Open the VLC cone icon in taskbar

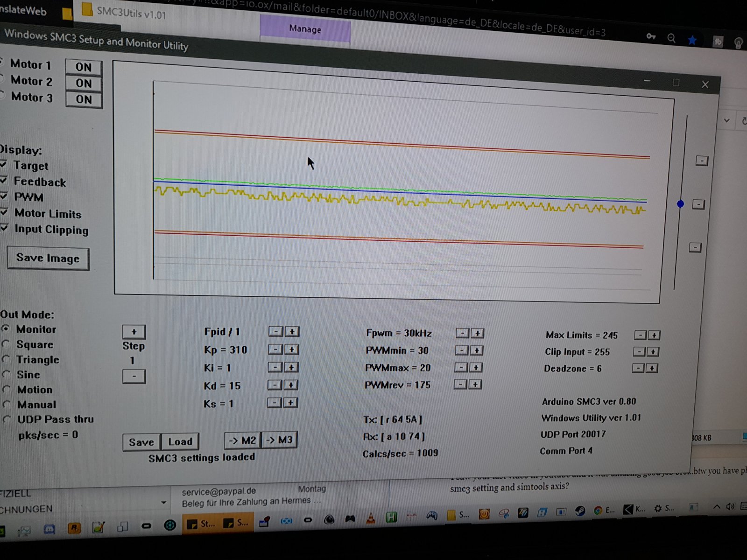(x=371, y=518)
